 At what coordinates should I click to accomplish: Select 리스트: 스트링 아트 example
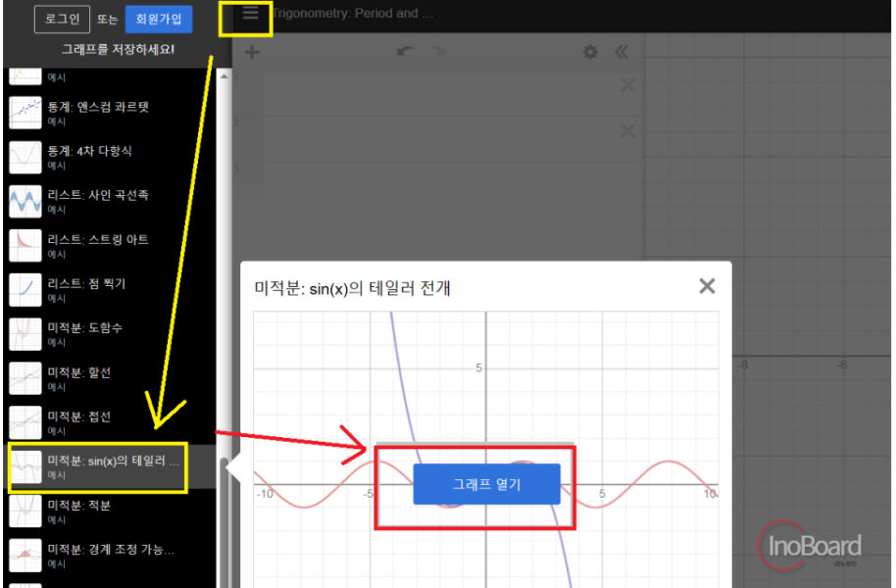[x=111, y=246]
